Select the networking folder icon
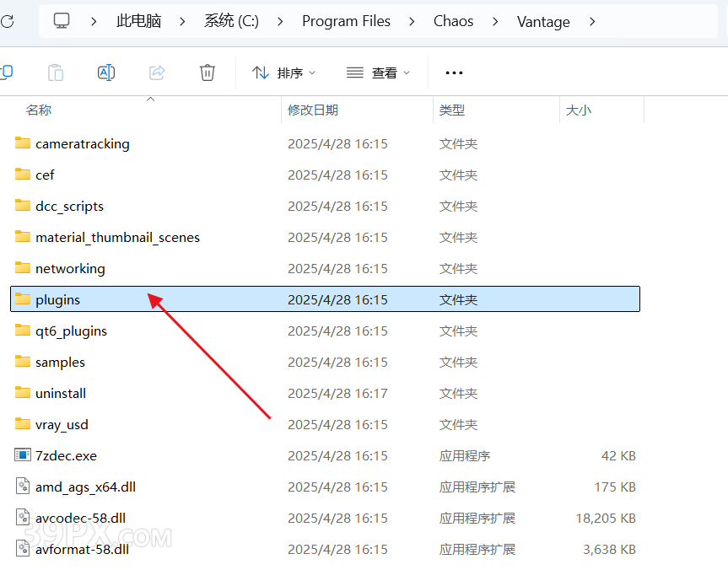Screen dimensions: 728x570 coord(23,267)
